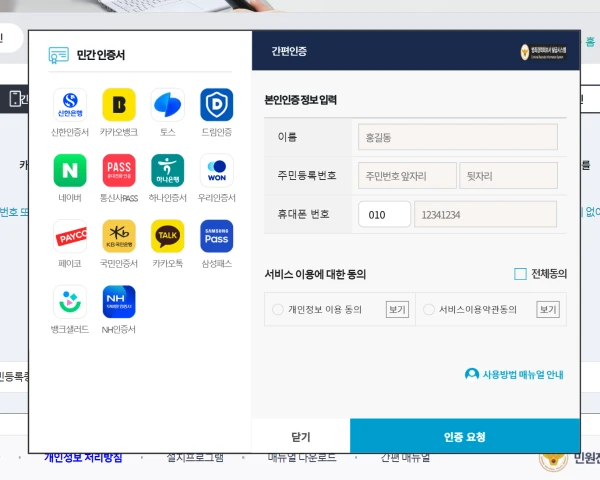Viewport: 600px width, 480px height.
Task: Open 설치프로그램 link in background footer
Action: pos(195,458)
